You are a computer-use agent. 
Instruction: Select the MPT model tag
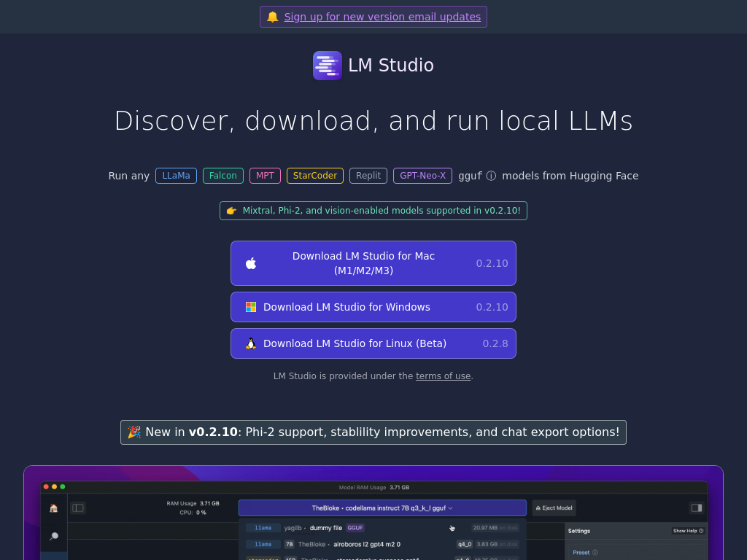tap(265, 176)
